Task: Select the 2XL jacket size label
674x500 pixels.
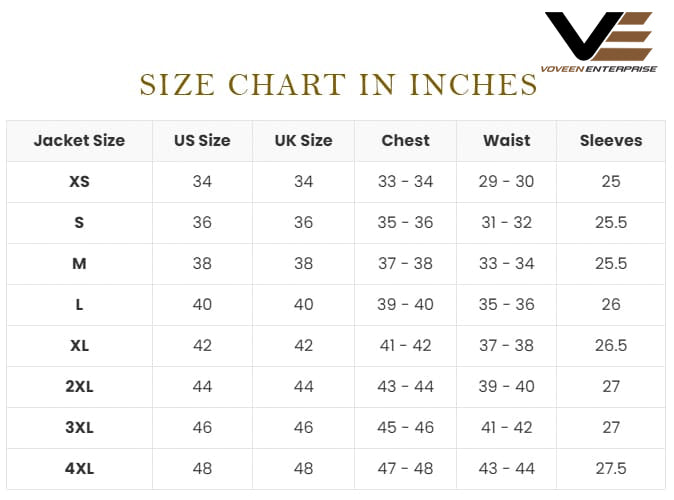Action: (79, 386)
